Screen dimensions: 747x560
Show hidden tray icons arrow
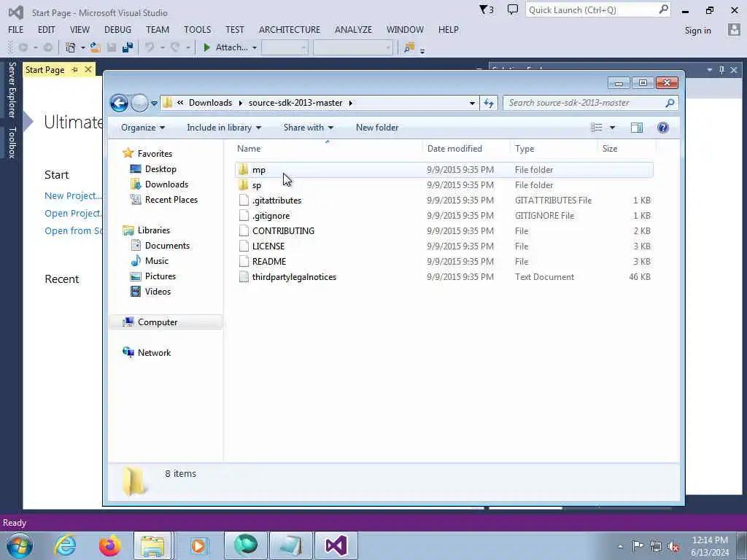coord(620,547)
